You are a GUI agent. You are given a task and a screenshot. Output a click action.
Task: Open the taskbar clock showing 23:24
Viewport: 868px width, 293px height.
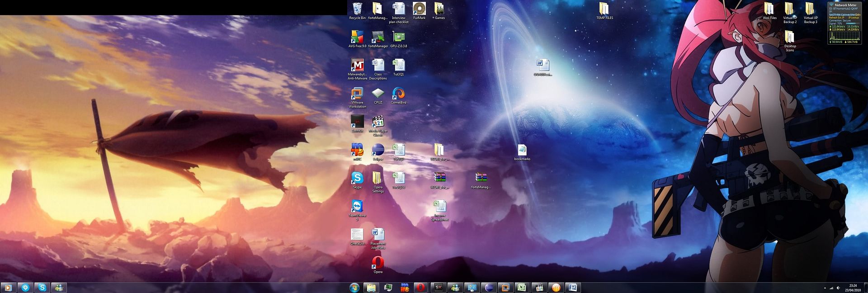[x=853, y=288]
